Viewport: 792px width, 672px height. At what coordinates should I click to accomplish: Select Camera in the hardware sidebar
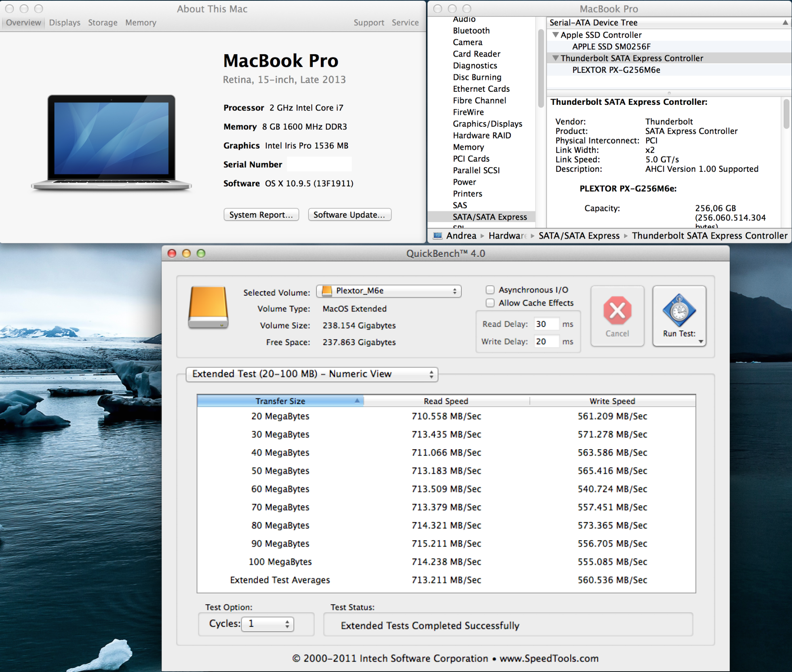pyautogui.click(x=468, y=42)
